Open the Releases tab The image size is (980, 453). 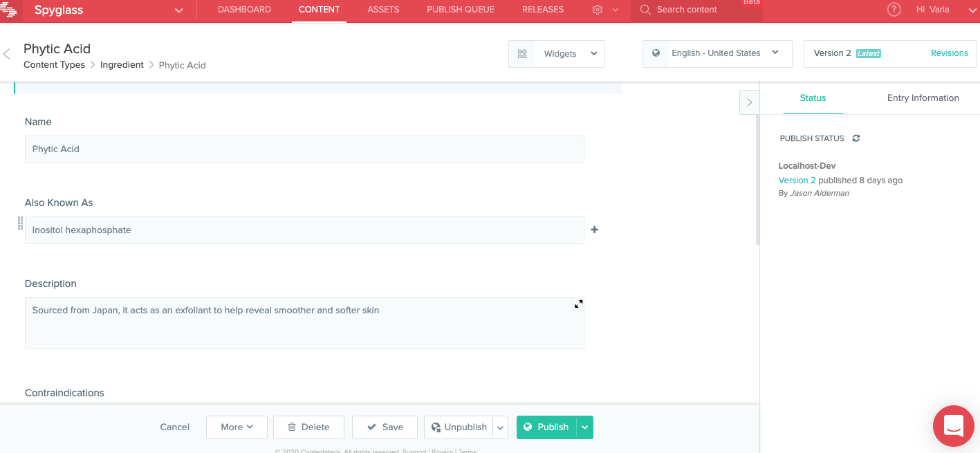pyautogui.click(x=543, y=10)
